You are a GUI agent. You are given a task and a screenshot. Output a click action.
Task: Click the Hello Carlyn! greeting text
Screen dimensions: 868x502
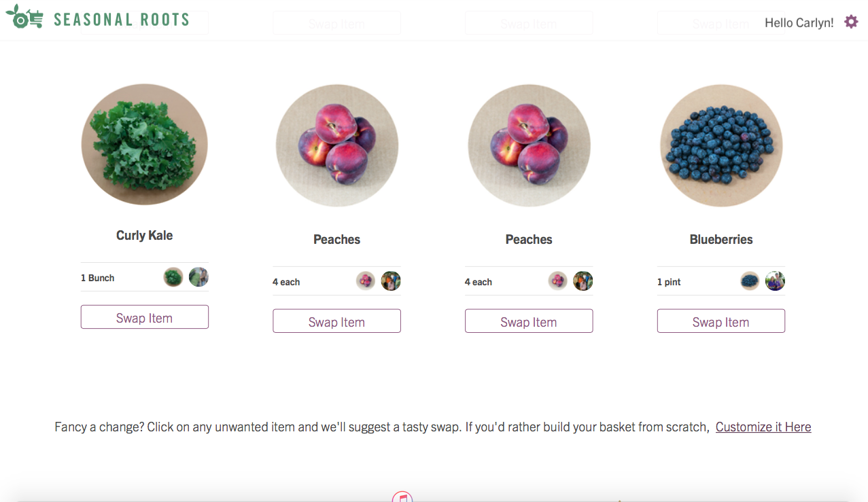[x=799, y=23]
